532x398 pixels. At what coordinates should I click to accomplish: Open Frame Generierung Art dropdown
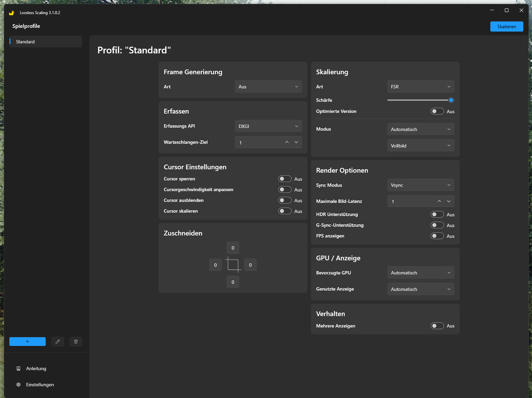(x=269, y=87)
